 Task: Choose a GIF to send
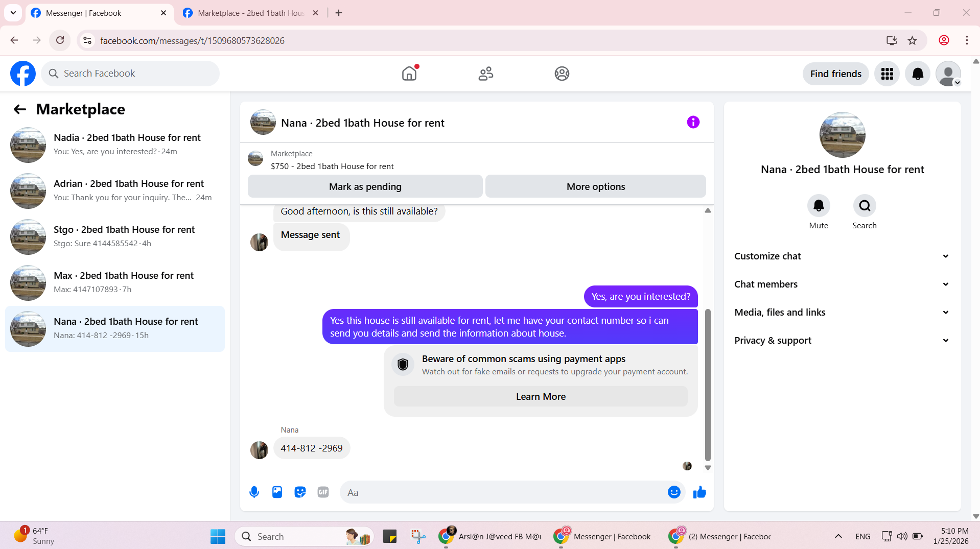(x=323, y=492)
